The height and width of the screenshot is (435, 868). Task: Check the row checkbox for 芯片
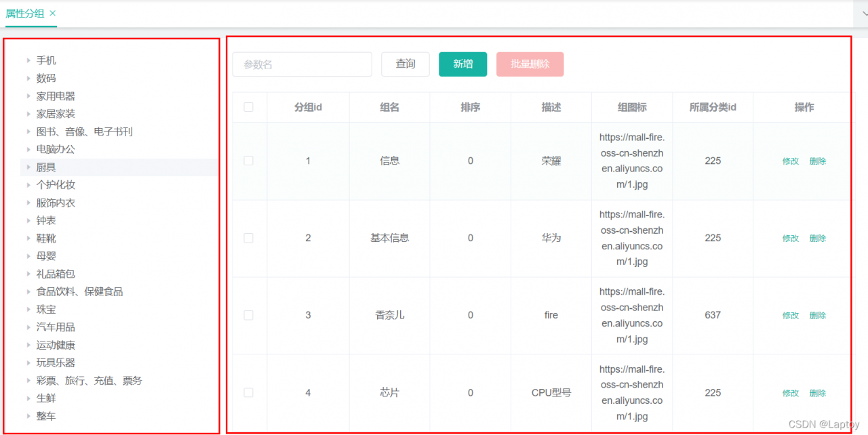[x=249, y=393]
